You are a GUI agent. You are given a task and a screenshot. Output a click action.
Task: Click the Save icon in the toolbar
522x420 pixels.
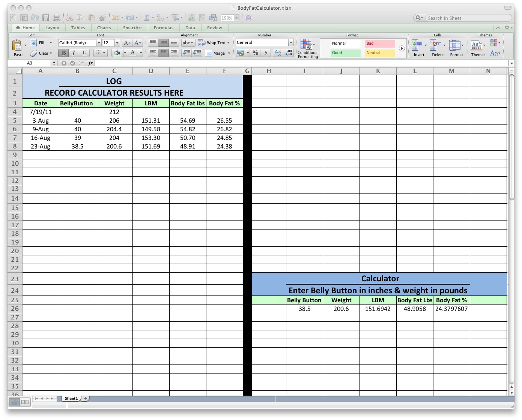point(46,18)
